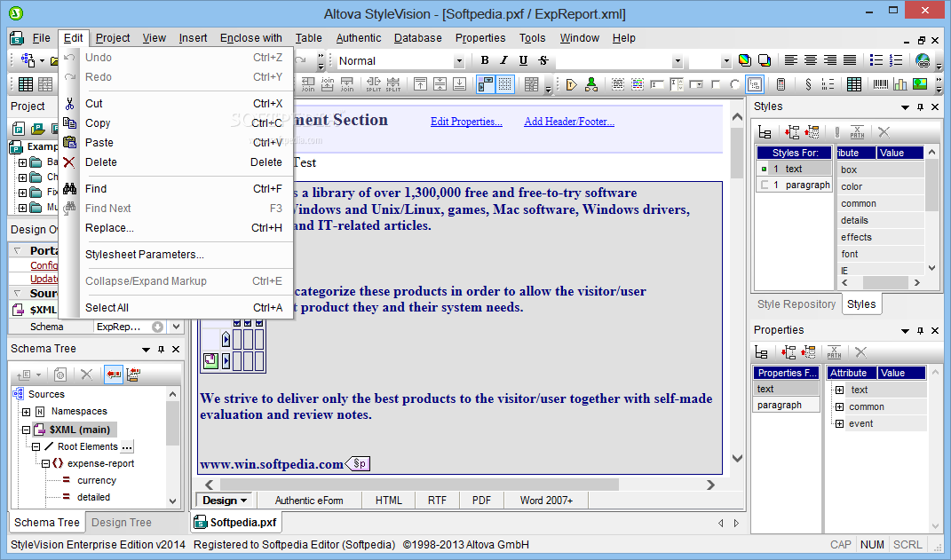Toggle table grid dotted borders button
This screenshot has width=951, height=560.
point(505,84)
